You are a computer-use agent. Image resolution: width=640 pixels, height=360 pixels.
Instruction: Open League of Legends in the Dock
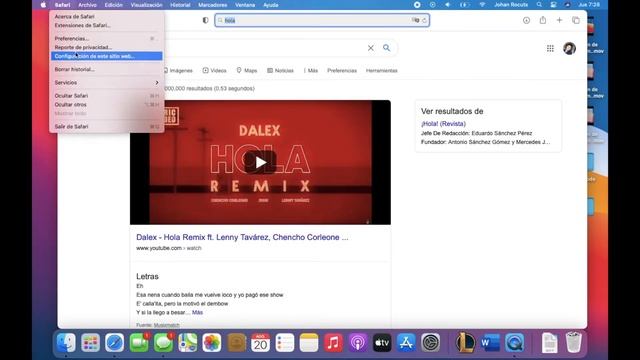pyautogui.click(x=466, y=342)
